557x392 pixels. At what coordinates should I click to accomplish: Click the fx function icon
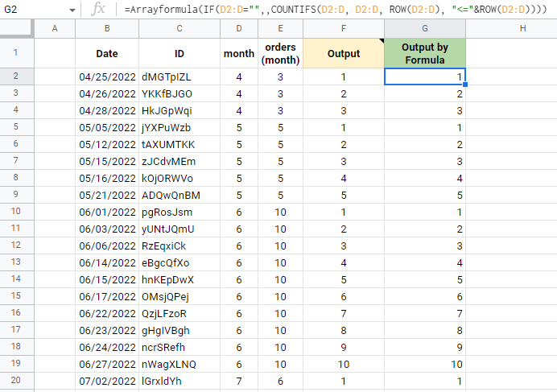tap(97, 9)
